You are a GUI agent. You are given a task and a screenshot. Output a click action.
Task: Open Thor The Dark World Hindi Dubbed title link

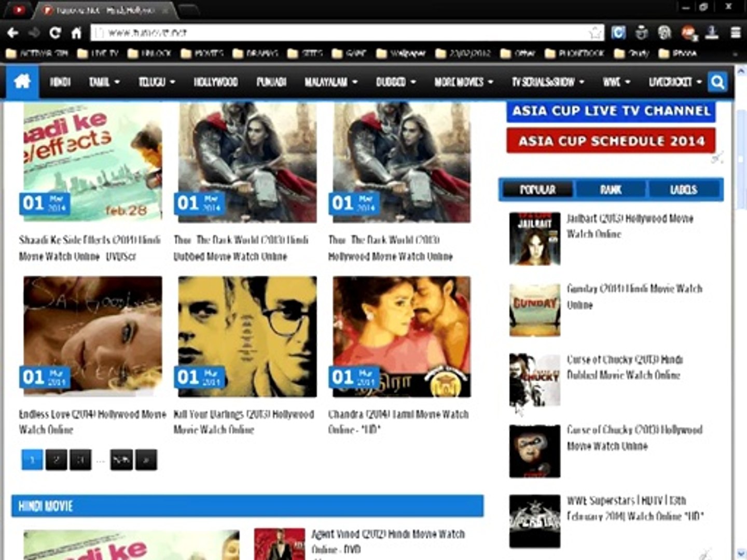pyautogui.click(x=241, y=248)
